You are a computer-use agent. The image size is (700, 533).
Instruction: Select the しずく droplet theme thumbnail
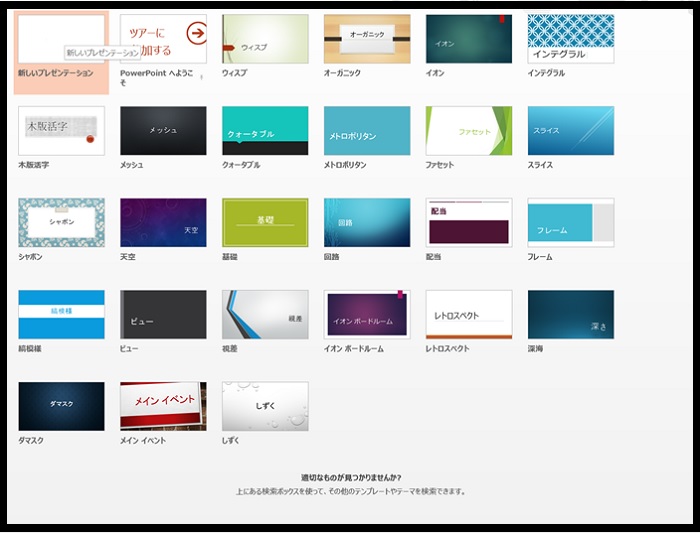(265, 406)
